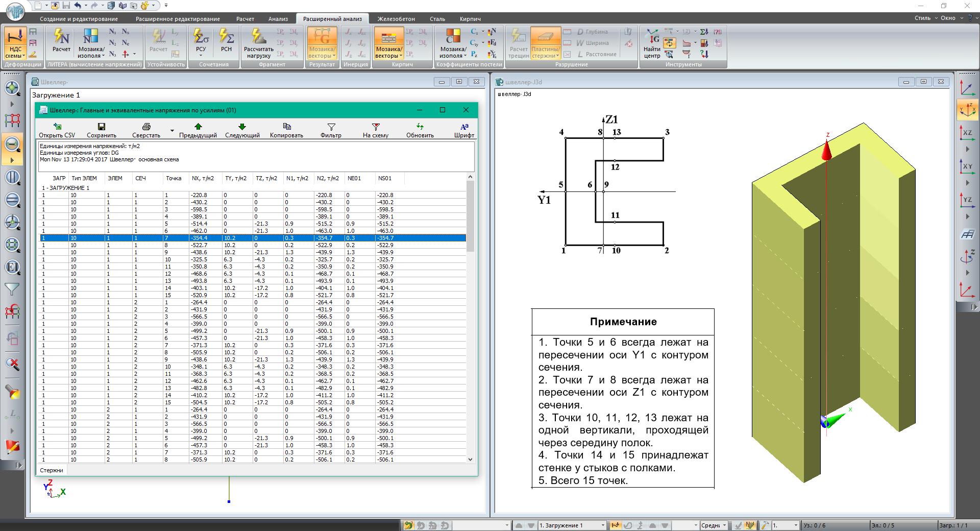Open the Анализ ribbon tab

278,19
